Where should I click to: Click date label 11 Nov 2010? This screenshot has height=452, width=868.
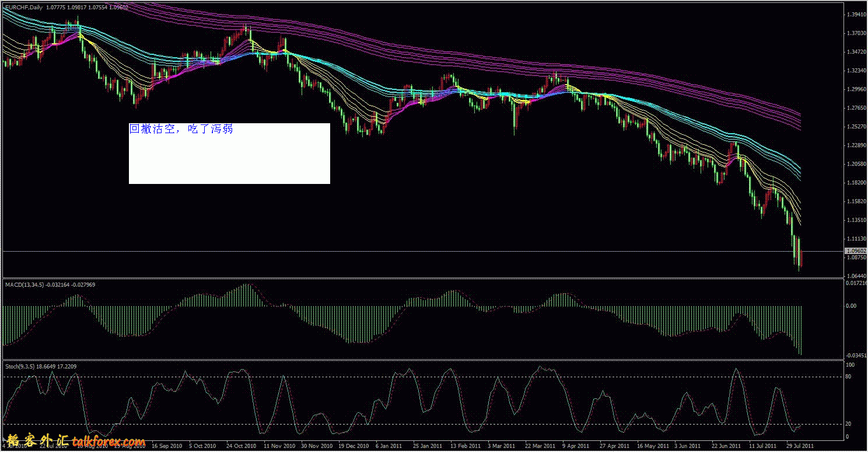click(279, 446)
